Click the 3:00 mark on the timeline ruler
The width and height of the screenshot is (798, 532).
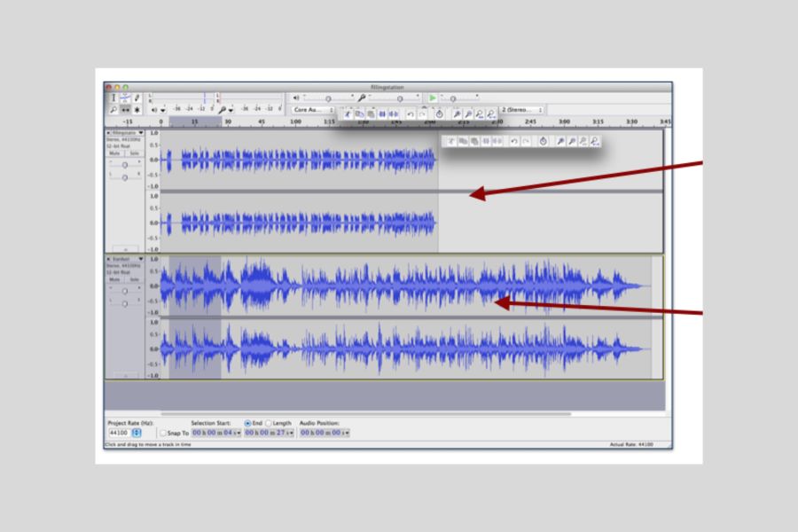pos(564,121)
